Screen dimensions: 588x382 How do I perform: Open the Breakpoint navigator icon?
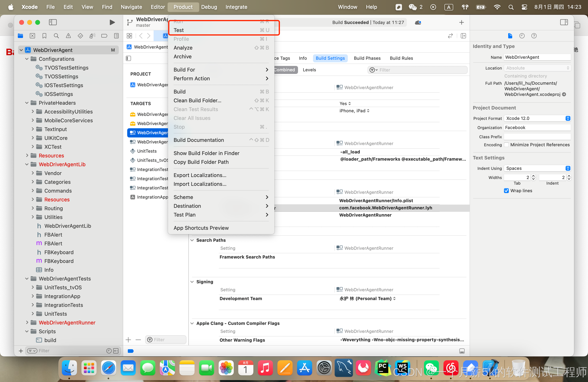(104, 36)
